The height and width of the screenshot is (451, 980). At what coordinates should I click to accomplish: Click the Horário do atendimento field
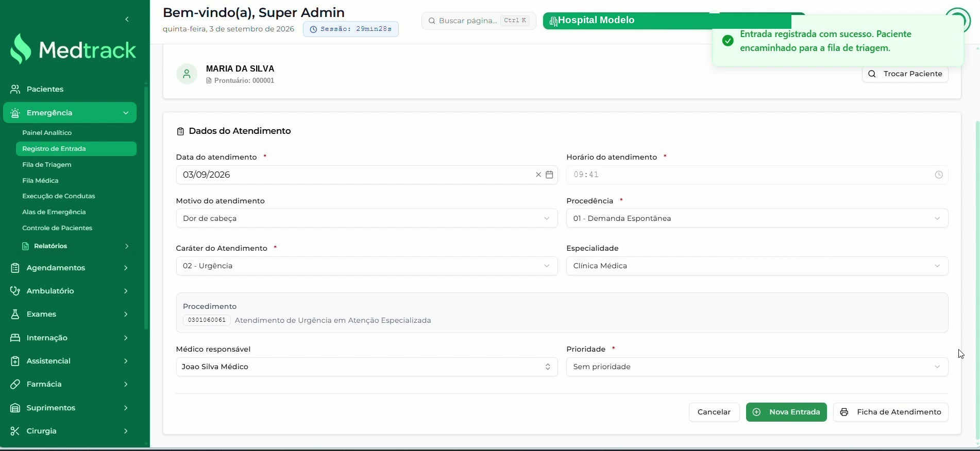click(x=757, y=175)
